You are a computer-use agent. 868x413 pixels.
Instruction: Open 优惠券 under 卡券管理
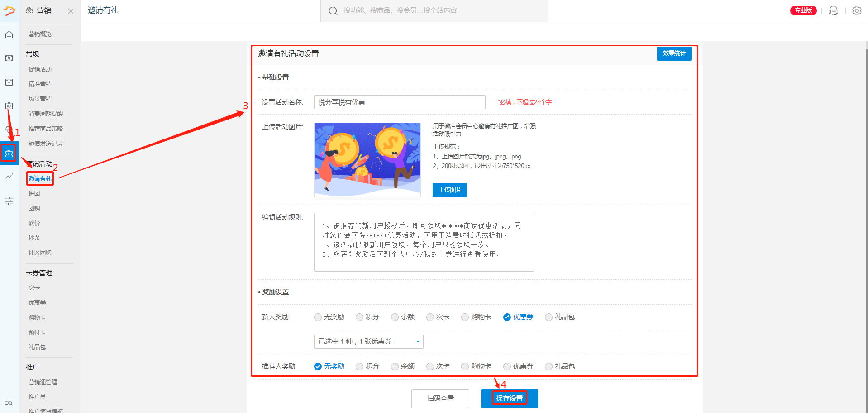37,303
